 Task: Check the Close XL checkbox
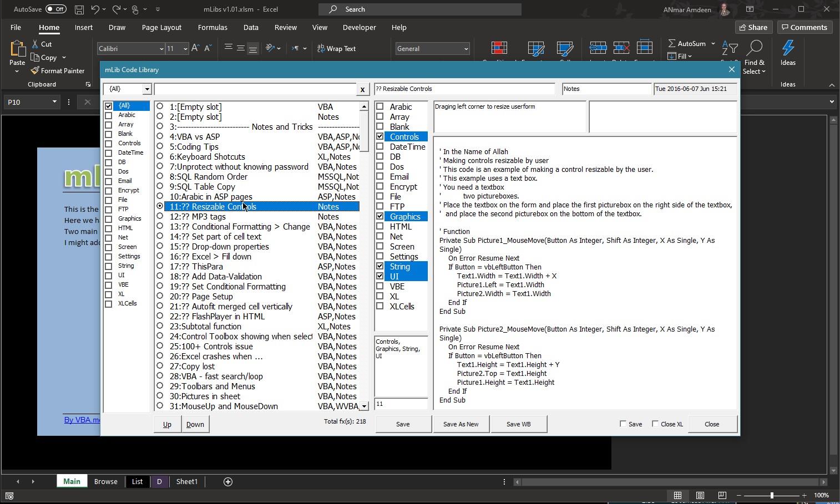click(655, 424)
